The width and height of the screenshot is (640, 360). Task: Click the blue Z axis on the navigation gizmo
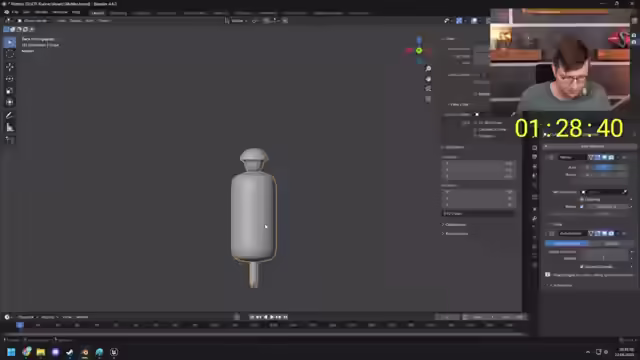[419, 40]
